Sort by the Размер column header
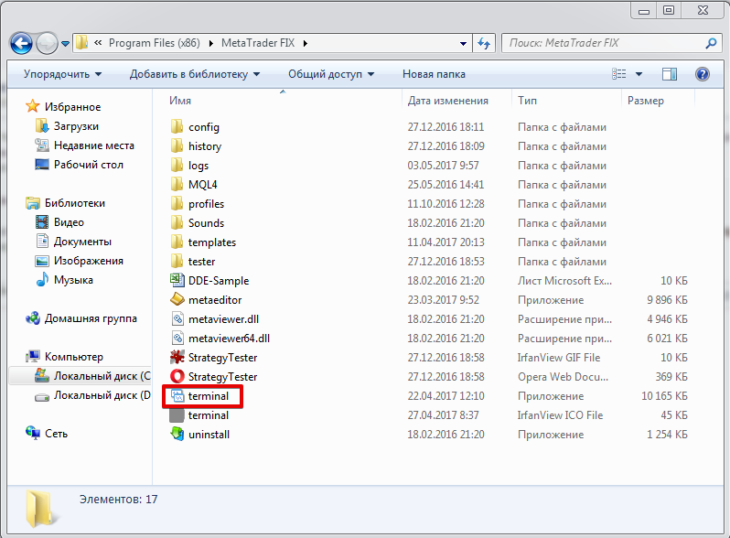Screen dimensions: 730x538 pos(645,101)
